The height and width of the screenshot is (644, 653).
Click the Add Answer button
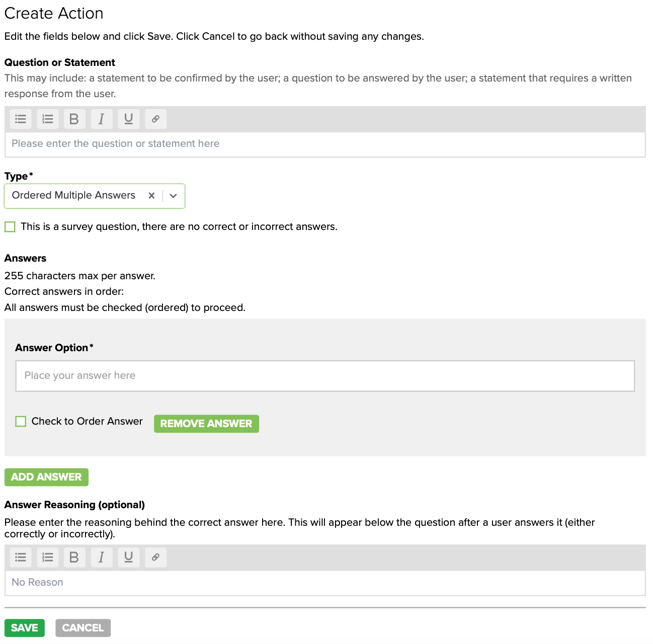click(x=46, y=477)
